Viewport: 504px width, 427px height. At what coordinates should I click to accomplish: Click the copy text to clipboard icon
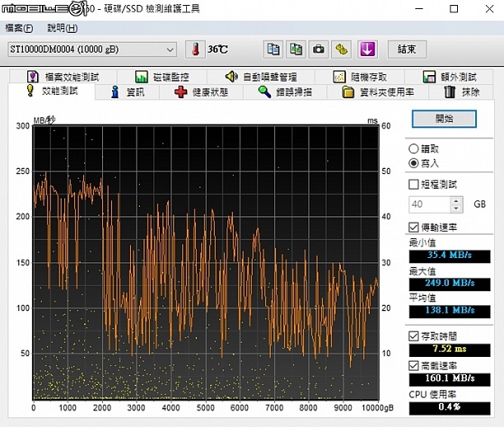coord(273,49)
